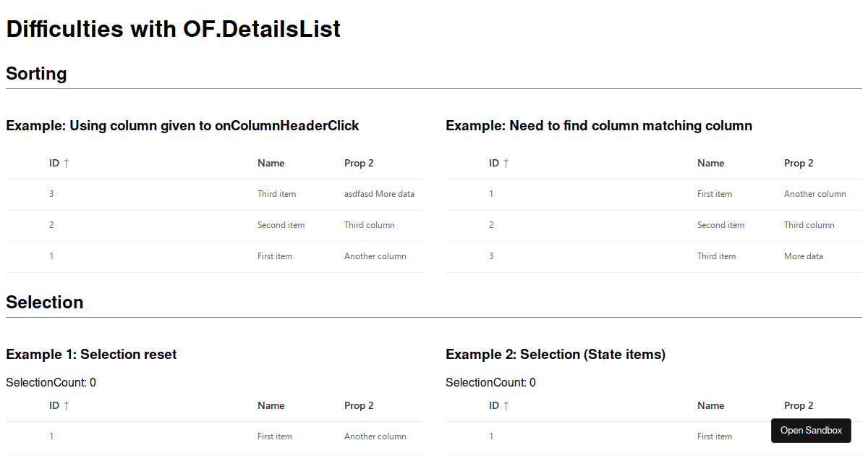The height and width of the screenshot is (456, 868).
Task: Click the Prop 2 column header in the first table
Action: click(359, 163)
